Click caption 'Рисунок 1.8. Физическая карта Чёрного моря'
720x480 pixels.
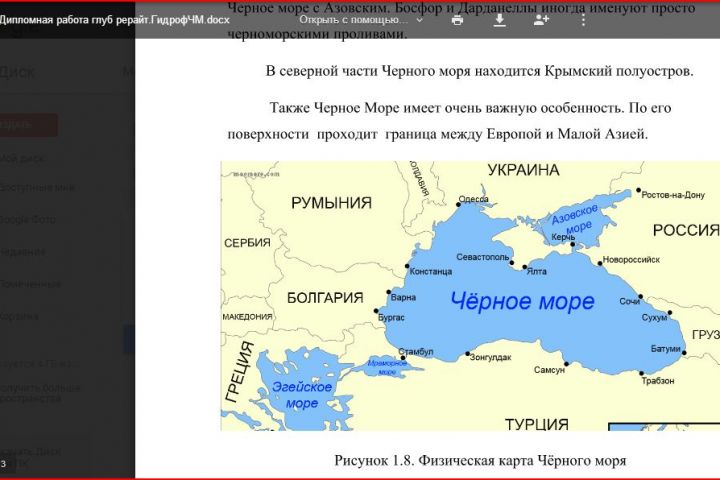pos(480,460)
